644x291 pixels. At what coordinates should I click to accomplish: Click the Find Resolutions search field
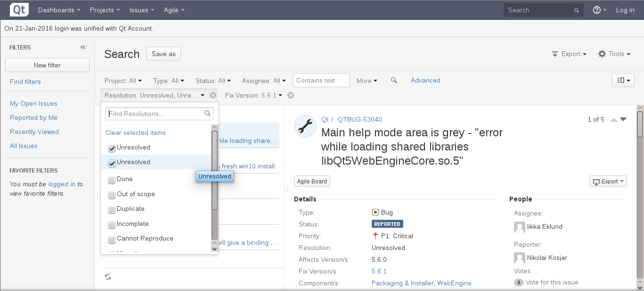tap(155, 114)
